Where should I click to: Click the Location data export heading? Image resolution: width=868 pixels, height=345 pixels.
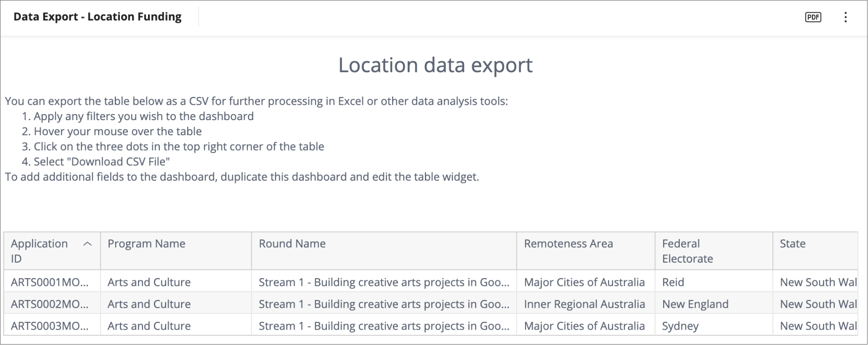(x=435, y=65)
